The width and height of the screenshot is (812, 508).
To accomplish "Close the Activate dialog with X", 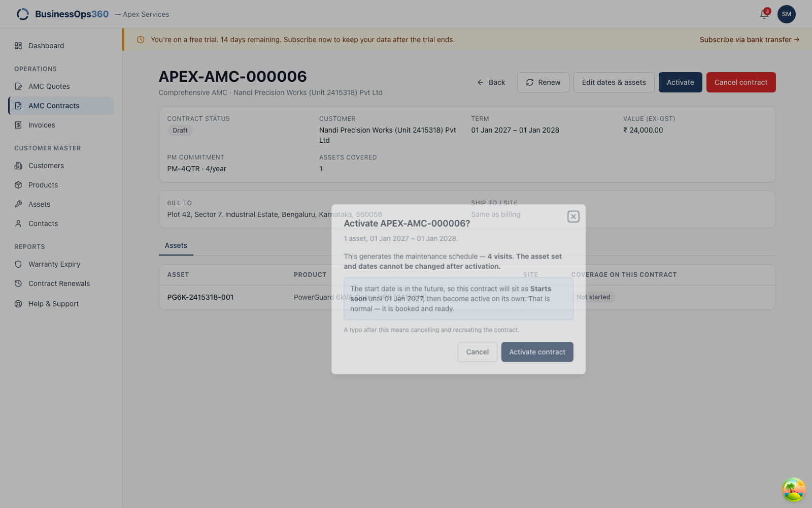I will pyautogui.click(x=573, y=216).
